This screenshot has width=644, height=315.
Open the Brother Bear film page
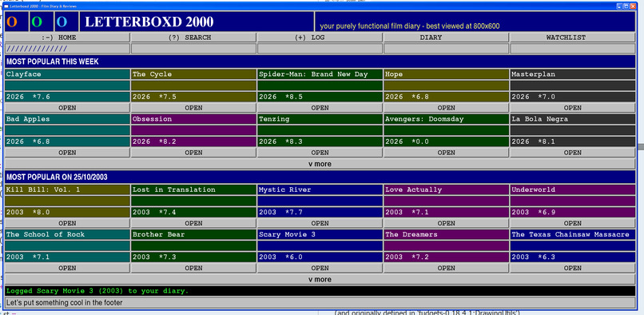tap(193, 268)
